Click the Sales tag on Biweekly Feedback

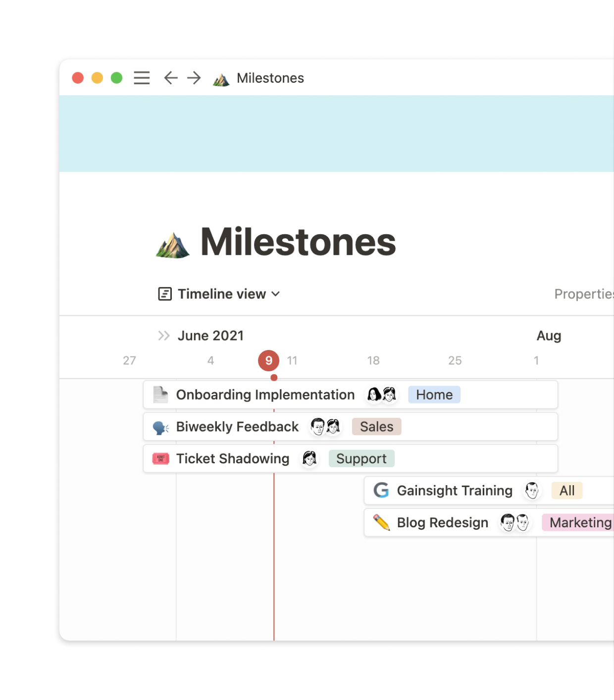(376, 427)
